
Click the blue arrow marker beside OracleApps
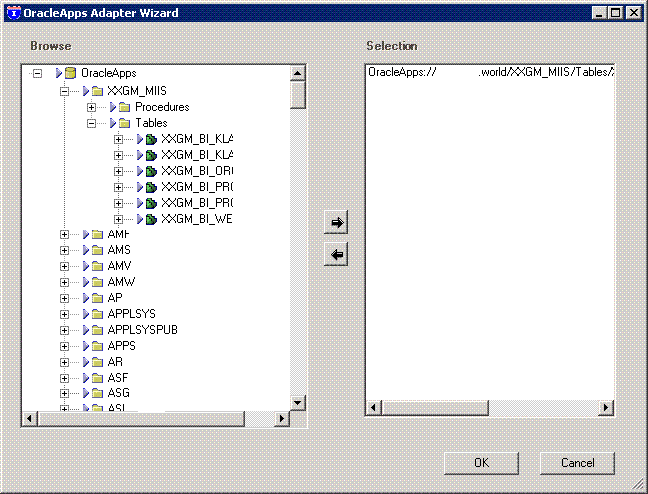tap(59, 73)
